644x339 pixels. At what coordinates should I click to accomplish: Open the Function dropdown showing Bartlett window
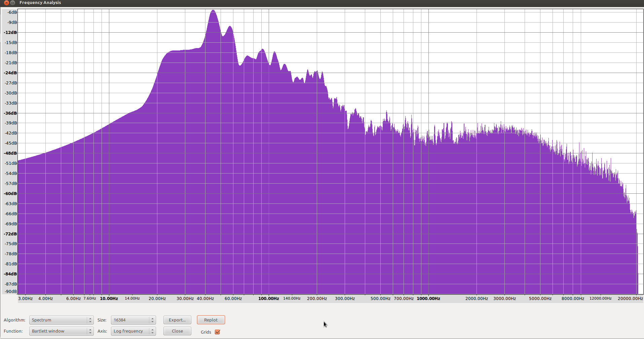61,331
